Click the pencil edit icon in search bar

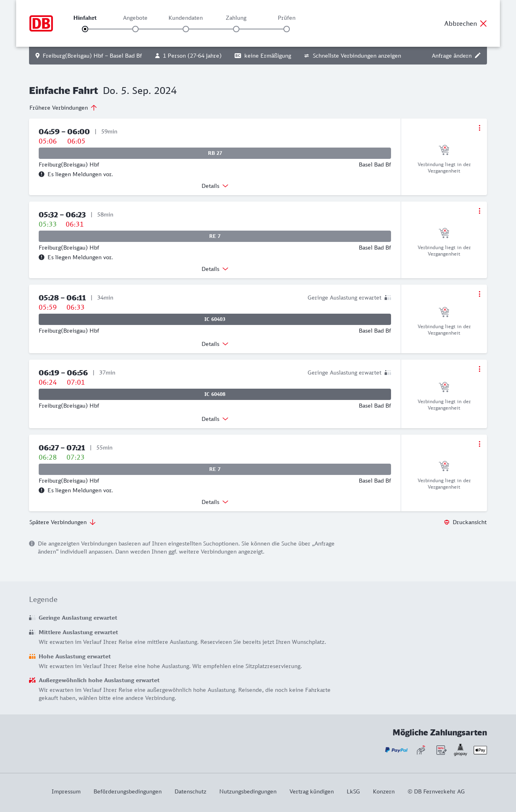click(478, 56)
